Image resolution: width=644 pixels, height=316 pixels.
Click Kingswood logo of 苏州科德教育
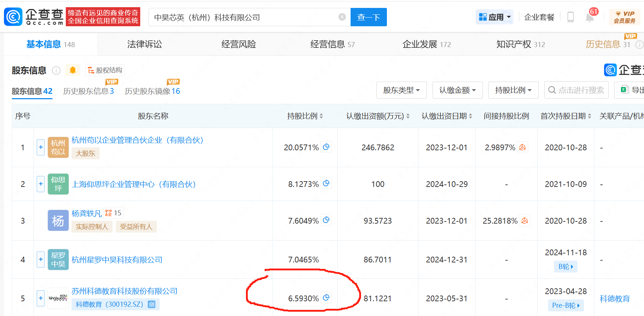58,298
